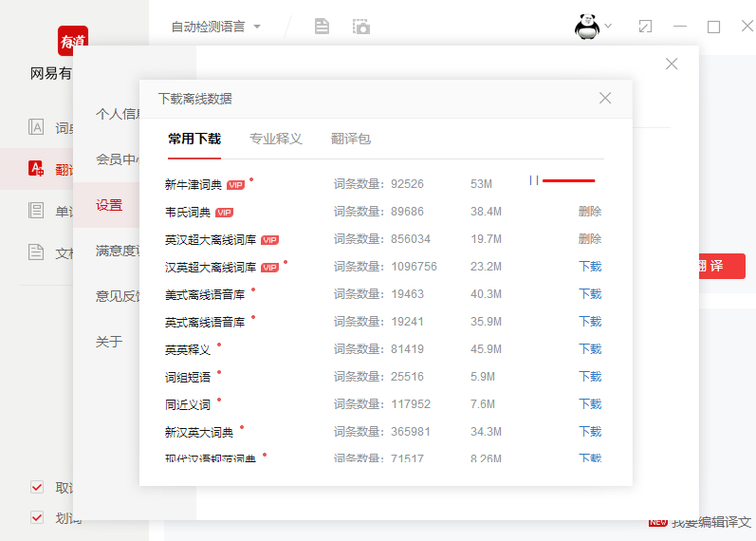Select the 常用下载 tab
The image size is (756, 541).
[x=194, y=139]
